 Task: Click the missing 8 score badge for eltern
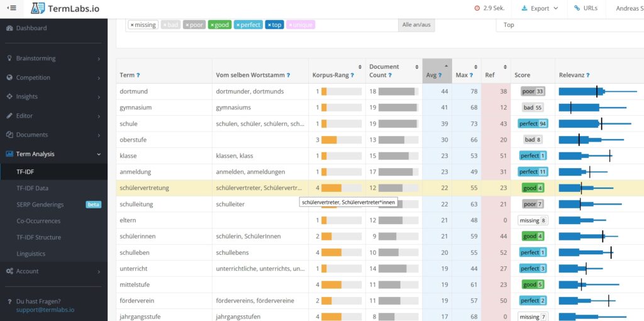click(533, 220)
